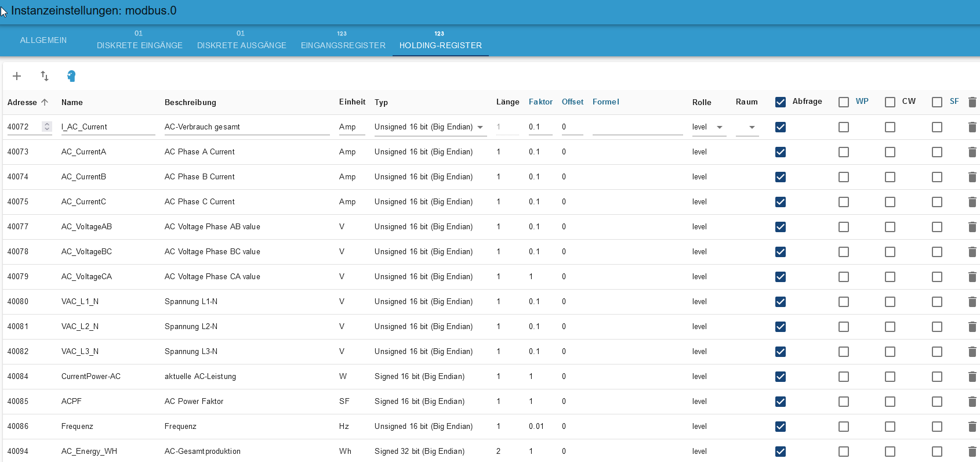Delete the Frequenz row via trash icon

(972, 427)
